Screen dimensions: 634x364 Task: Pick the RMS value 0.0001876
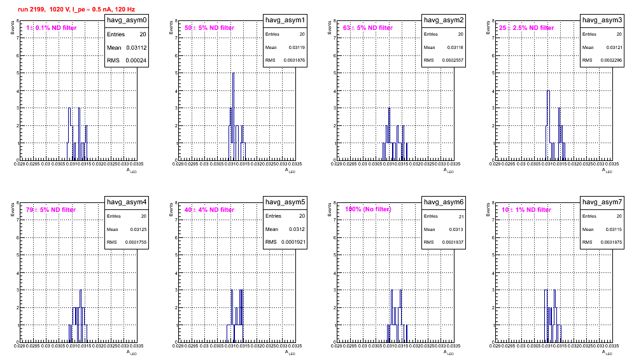pos(295,60)
